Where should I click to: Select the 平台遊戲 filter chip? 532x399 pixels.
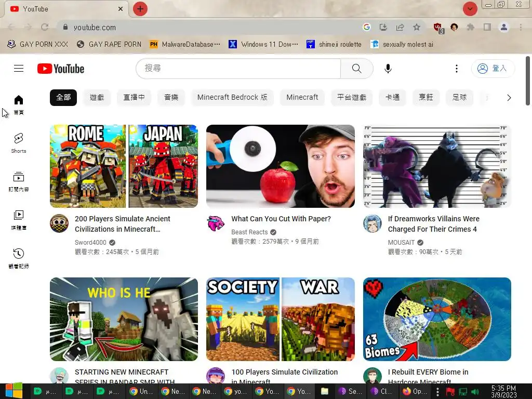pyautogui.click(x=352, y=98)
